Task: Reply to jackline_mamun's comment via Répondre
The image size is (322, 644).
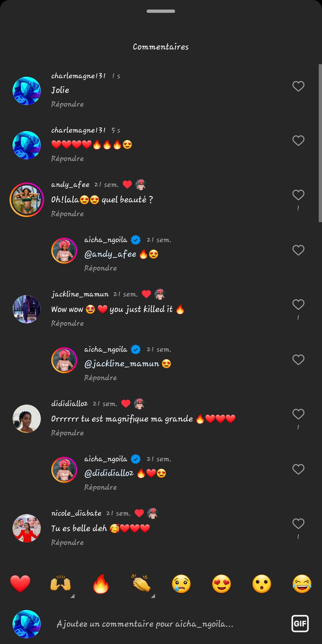Action: click(x=67, y=323)
